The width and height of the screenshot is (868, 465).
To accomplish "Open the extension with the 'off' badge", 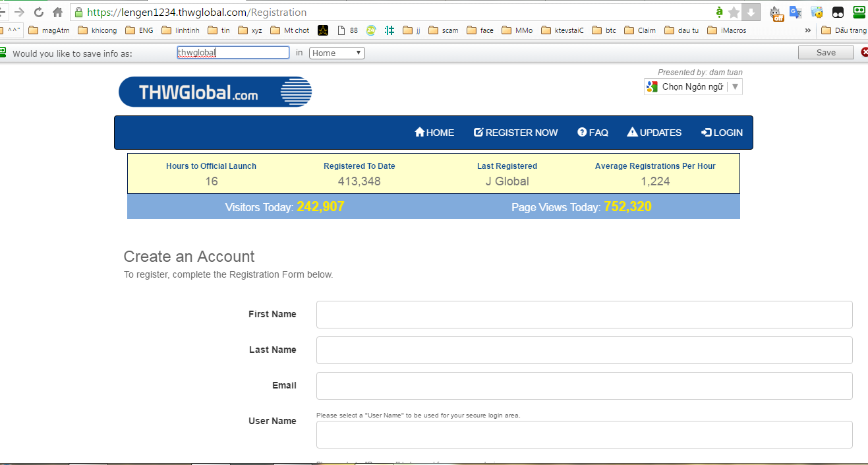I will (x=776, y=12).
